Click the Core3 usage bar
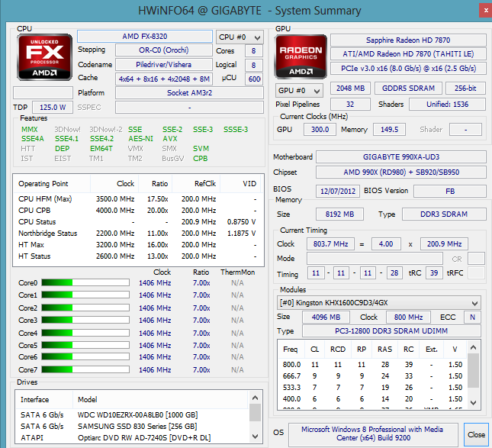Screen dimensions: 492x448 [x=85, y=320]
